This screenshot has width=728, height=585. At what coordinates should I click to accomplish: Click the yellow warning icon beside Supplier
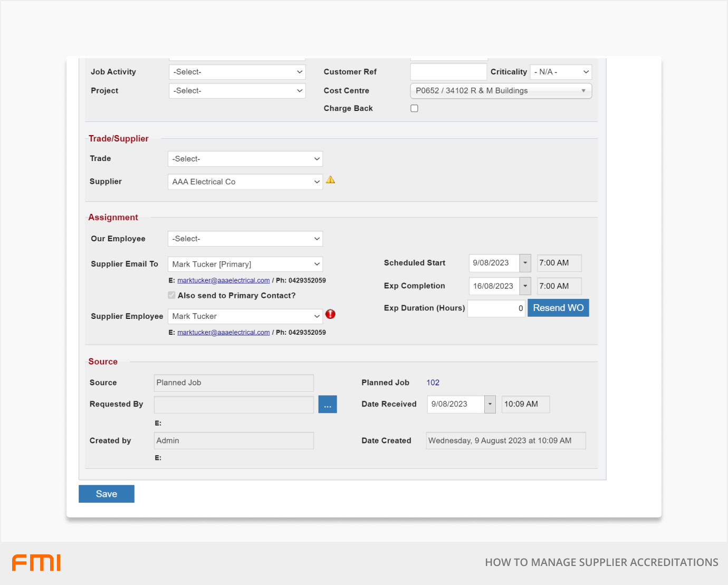coord(330,180)
